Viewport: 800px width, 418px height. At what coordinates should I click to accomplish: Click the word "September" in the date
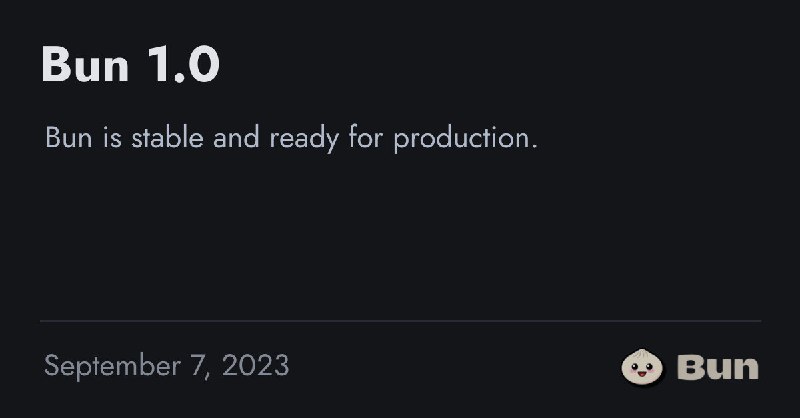pos(112,366)
